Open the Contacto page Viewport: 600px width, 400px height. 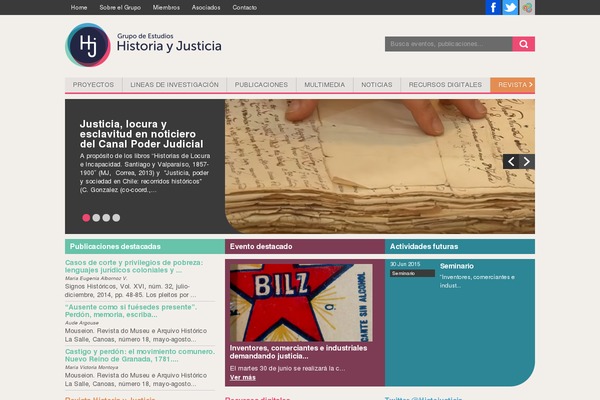(x=245, y=7)
